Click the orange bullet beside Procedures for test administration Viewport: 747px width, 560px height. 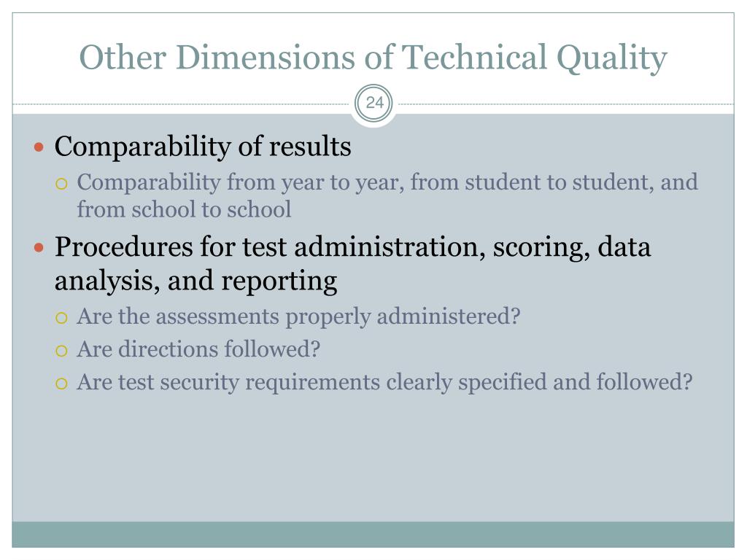pyautogui.click(x=39, y=248)
